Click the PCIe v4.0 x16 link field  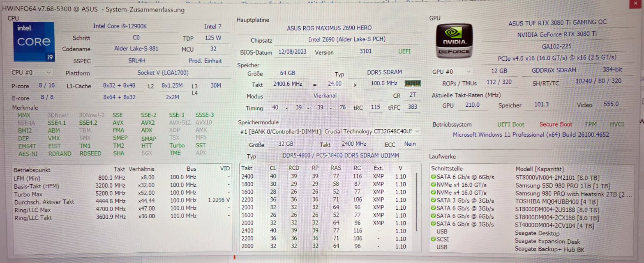(557, 58)
